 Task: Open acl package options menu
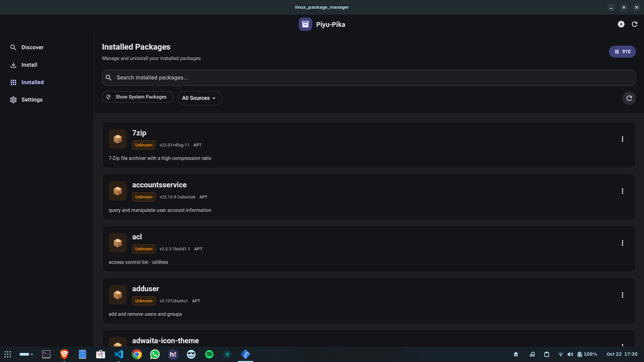pos(622,243)
